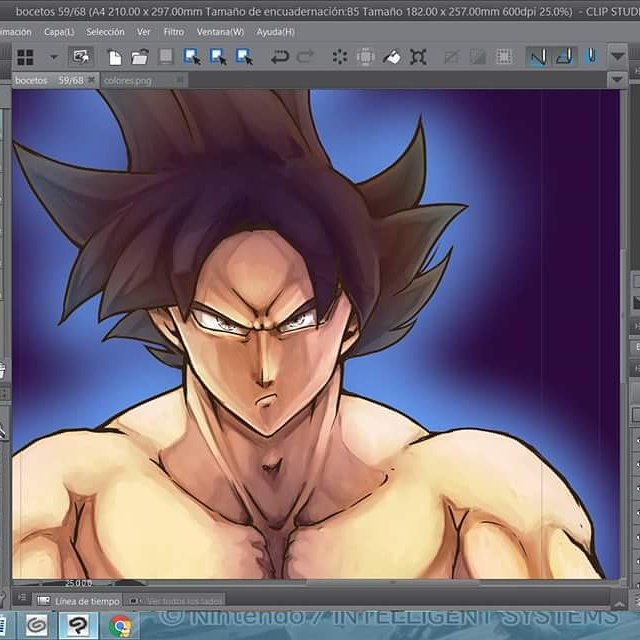Toggle Snap to Grid

[591, 57]
